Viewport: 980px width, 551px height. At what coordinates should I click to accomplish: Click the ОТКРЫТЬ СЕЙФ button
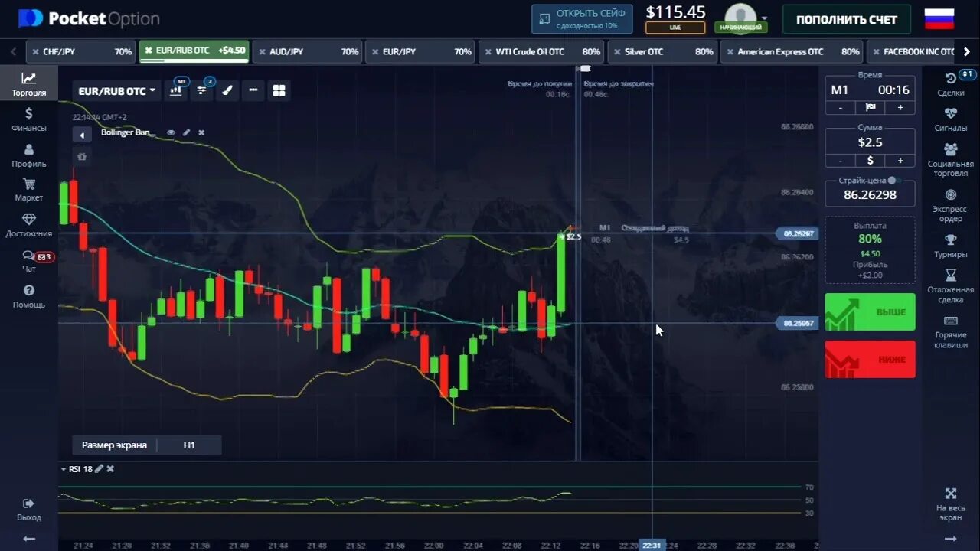click(x=583, y=18)
